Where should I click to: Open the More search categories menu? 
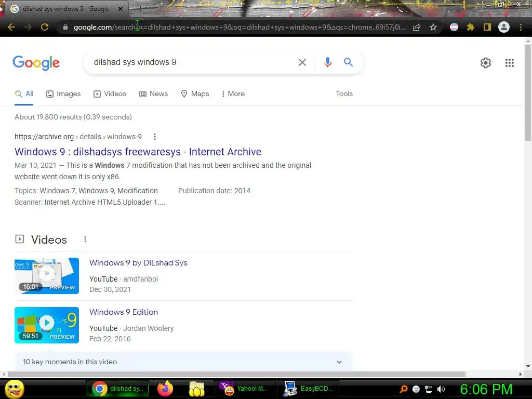pos(233,94)
